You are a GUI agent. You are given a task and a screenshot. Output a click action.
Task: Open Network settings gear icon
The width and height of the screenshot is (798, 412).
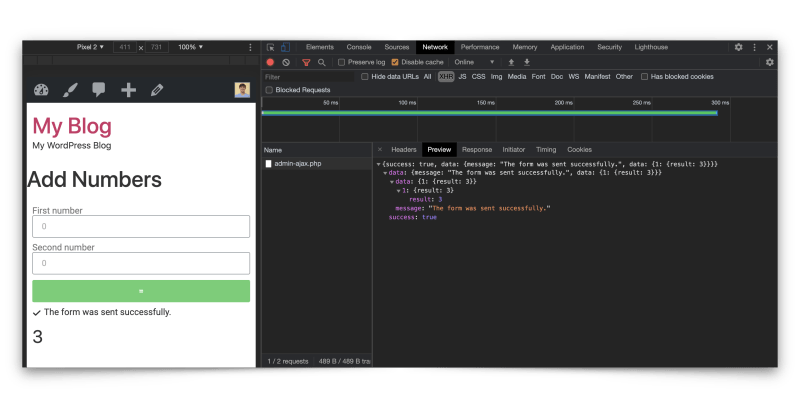tap(770, 62)
